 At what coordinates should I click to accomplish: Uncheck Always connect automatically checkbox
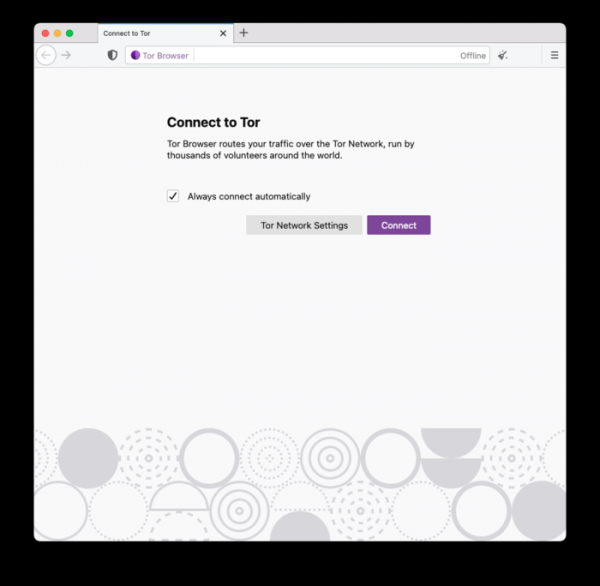[x=173, y=196]
